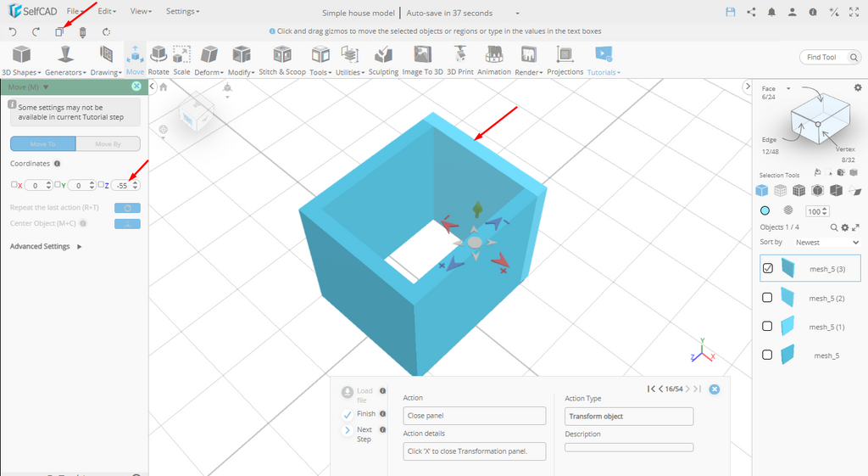Select the Scale tool

click(x=181, y=60)
